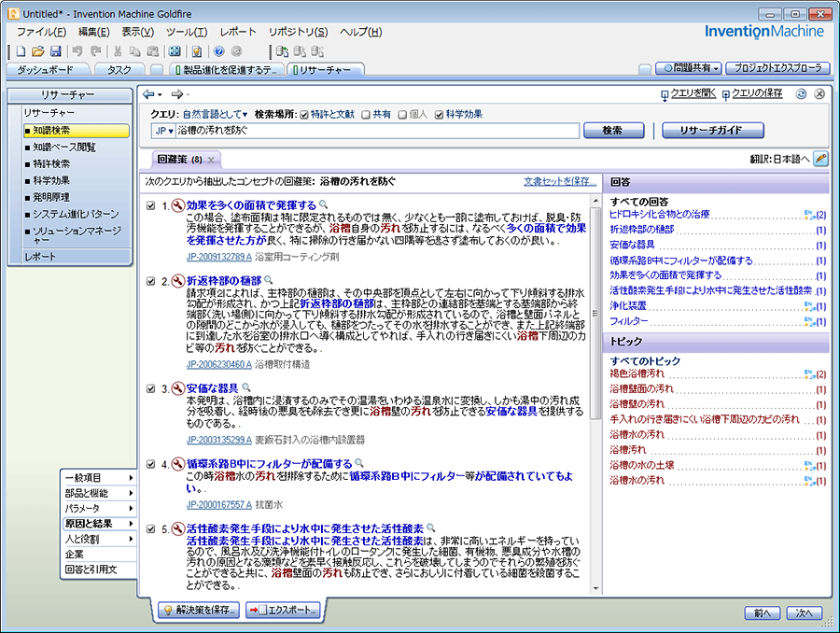Click the lightbulb document toolbar icon

pyautogui.click(x=197, y=51)
